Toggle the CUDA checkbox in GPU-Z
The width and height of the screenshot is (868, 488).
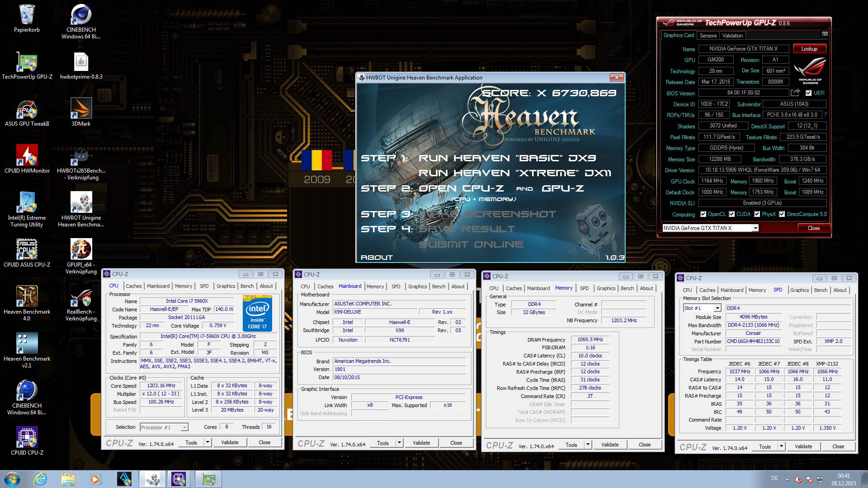tap(732, 214)
